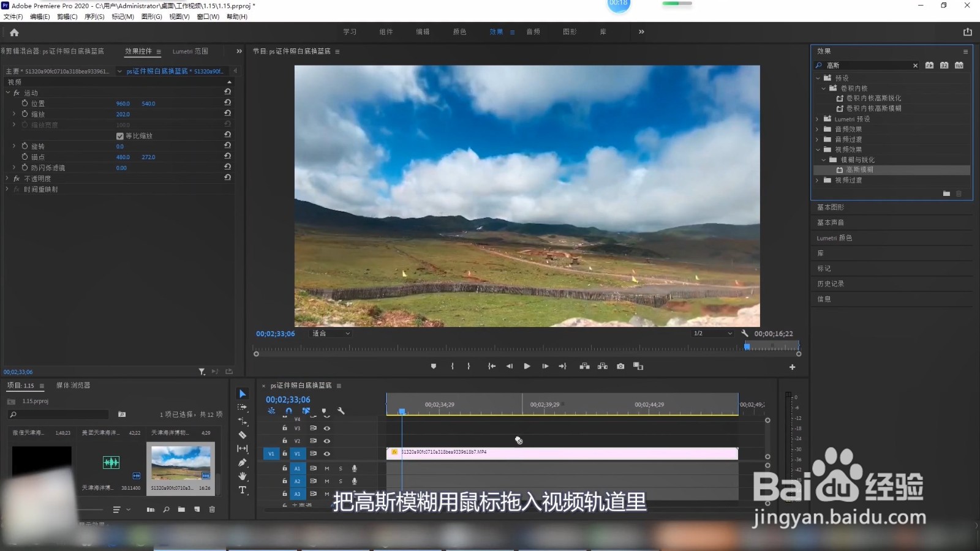Mute the A1 audio track
Image resolution: width=980 pixels, height=551 pixels.
(326, 468)
